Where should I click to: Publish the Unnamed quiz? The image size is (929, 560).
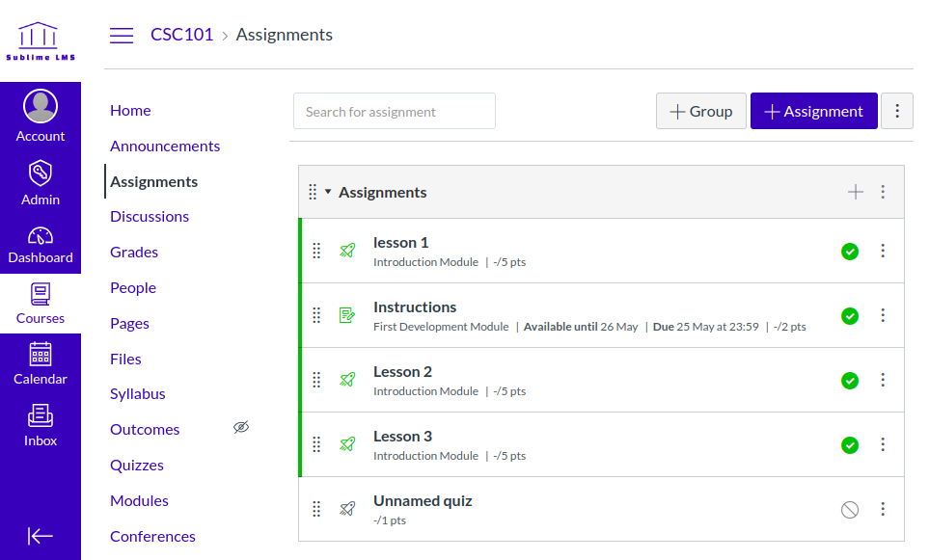[x=849, y=510]
